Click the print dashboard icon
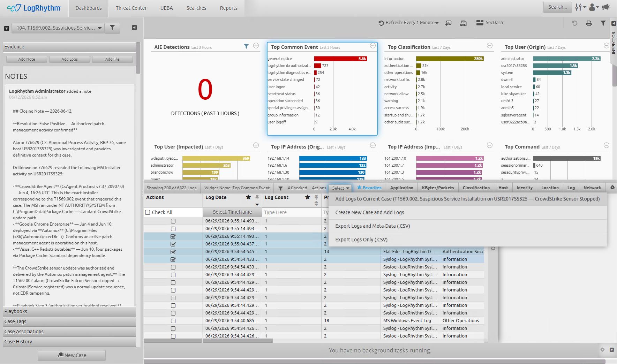 589,23
